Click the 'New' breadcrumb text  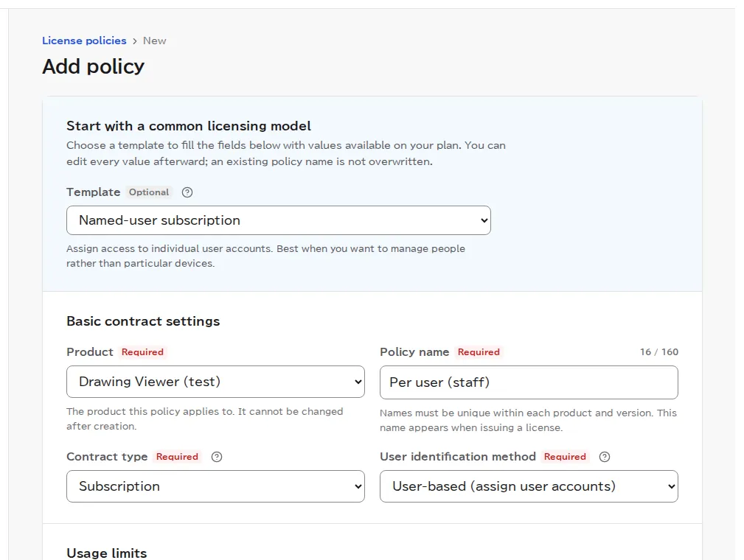coord(155,41)
